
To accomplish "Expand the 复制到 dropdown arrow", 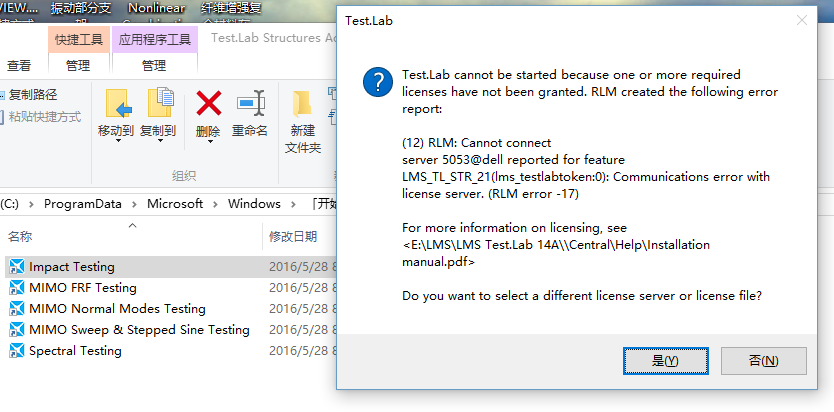I will coord(159,142).
